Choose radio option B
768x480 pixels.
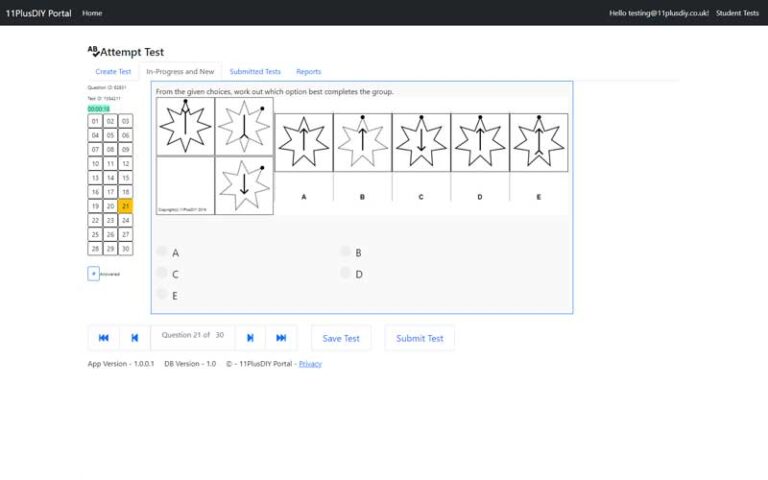point(345,252)
